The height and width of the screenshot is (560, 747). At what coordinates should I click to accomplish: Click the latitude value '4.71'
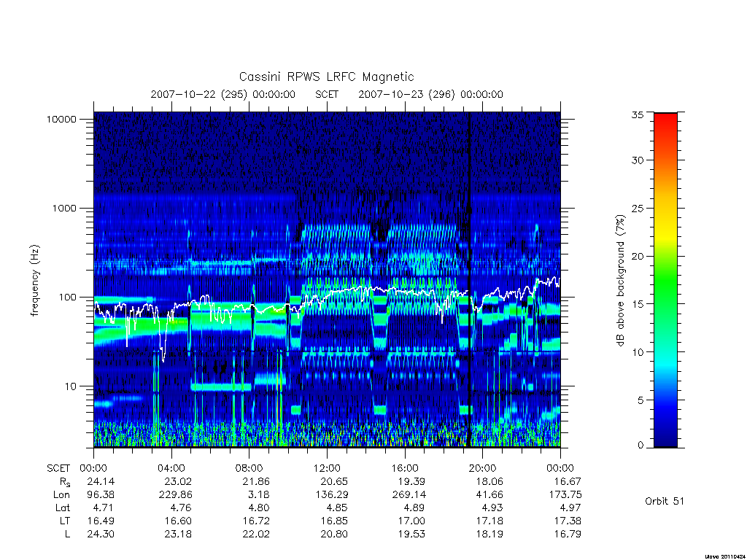[104, 507]
